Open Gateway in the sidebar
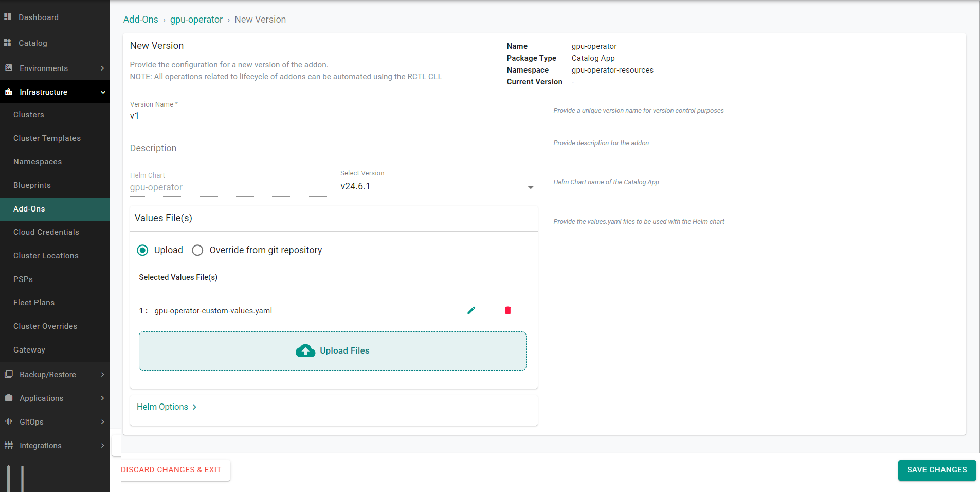The width and height of the screenshot is (980, 492). [x=55, y=350]
